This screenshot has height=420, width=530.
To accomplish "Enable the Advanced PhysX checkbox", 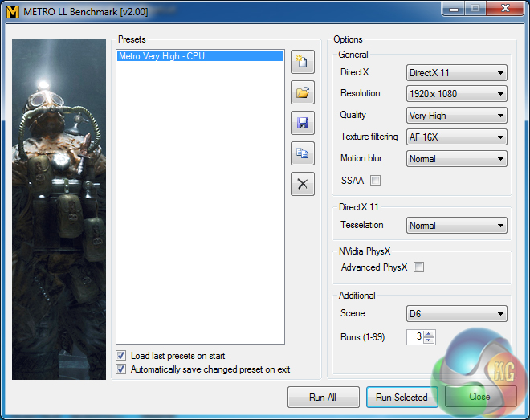I will 418,267.
